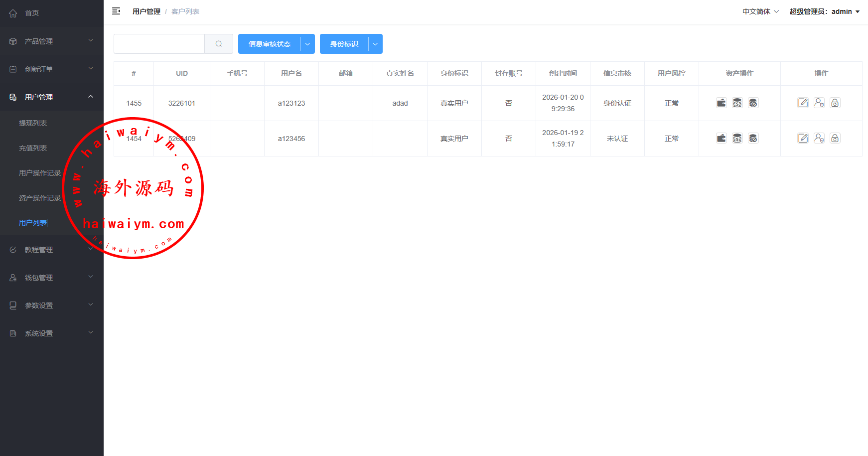Focus the search input field
Viewport: 868px width, 456px height.
point(159,44)
